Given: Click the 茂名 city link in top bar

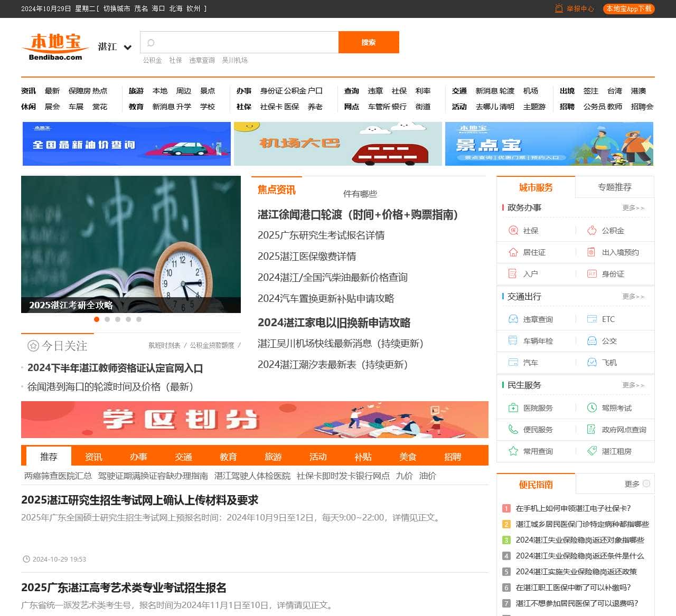Looking at the screenshot, I should tap(141, 9).
